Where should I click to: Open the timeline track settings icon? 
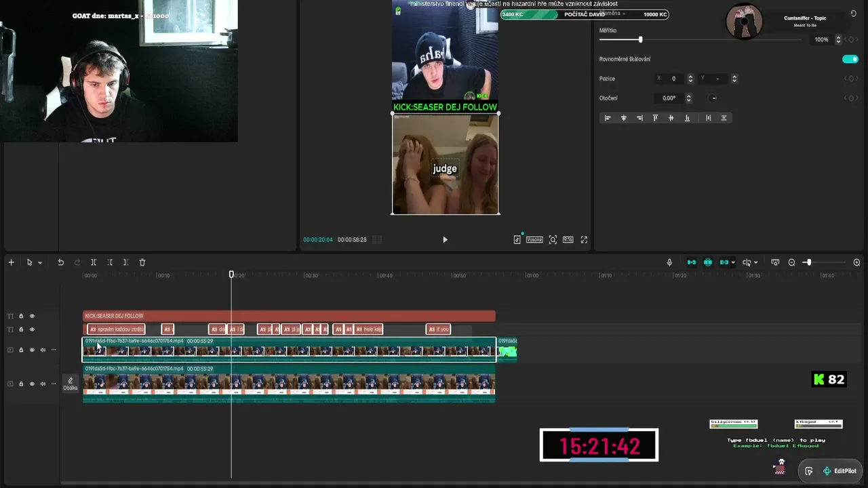(776, 262)
